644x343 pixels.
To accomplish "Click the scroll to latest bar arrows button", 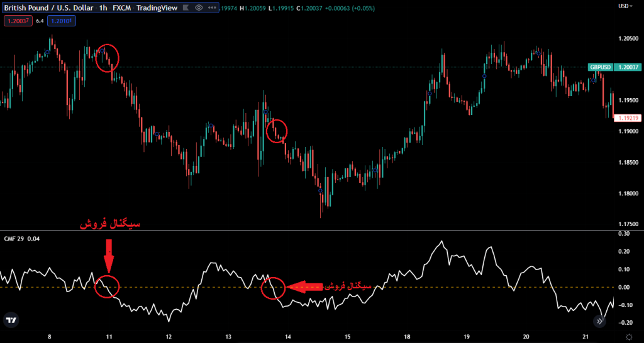I will point(599,321).
